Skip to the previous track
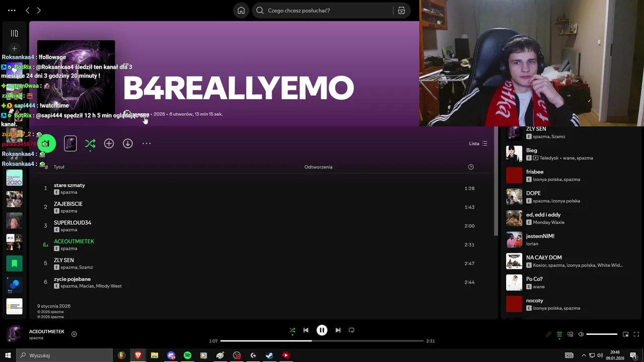The image size is (644, 362). 306,330
